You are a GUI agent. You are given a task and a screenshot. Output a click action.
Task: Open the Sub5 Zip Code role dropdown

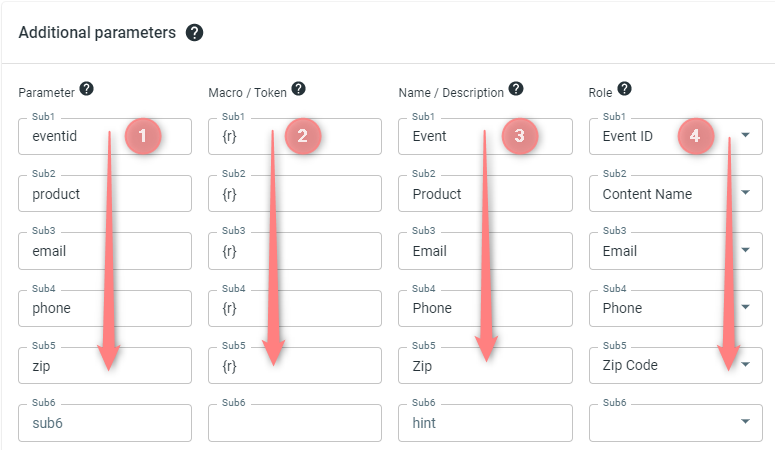pos(676,365)
